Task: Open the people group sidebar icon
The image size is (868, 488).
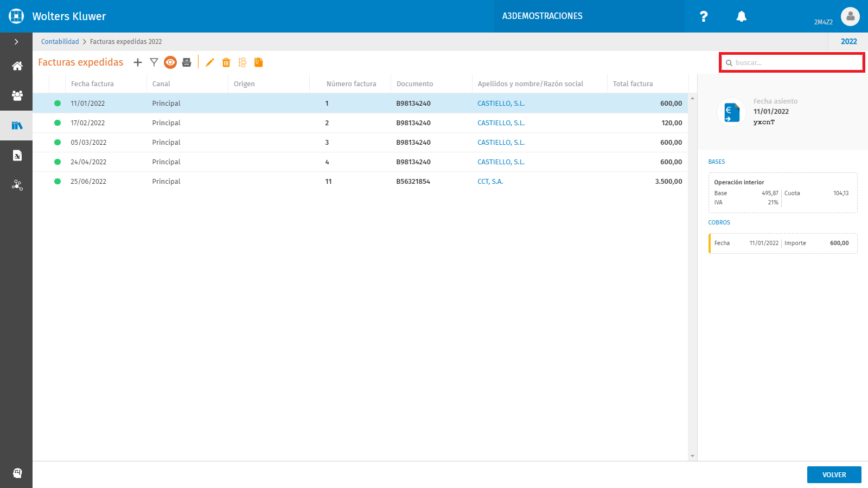Action: coord(17,96)
